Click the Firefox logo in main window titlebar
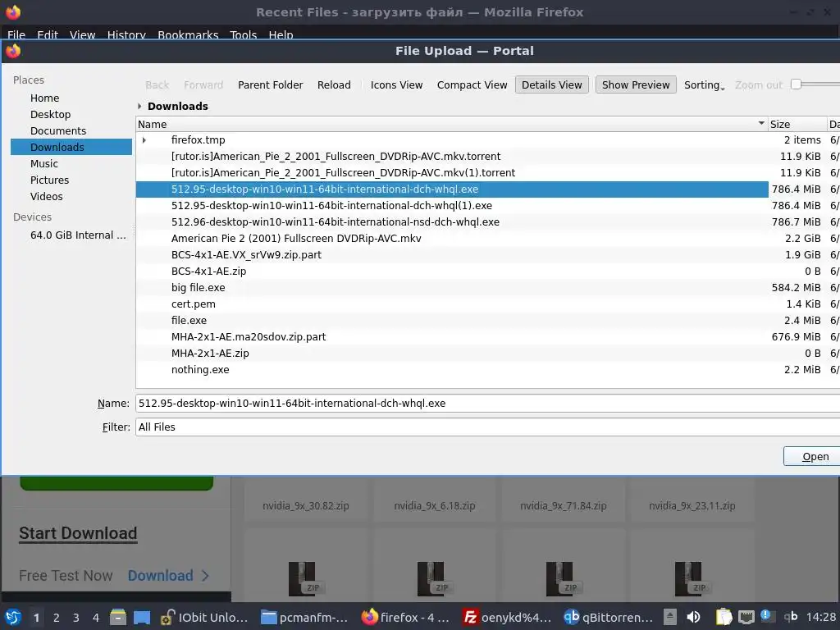Viewport: 840px width, 630px height. [13, 11]
